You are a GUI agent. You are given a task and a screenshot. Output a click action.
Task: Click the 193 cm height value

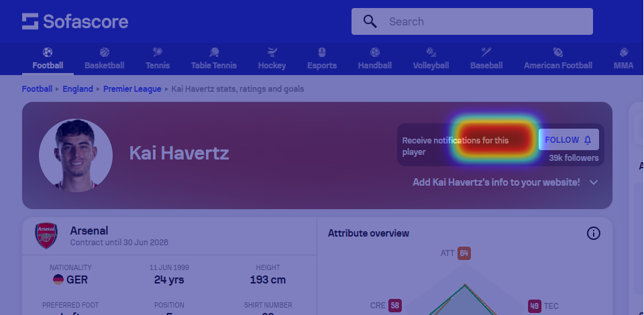(x=268, y=279)
